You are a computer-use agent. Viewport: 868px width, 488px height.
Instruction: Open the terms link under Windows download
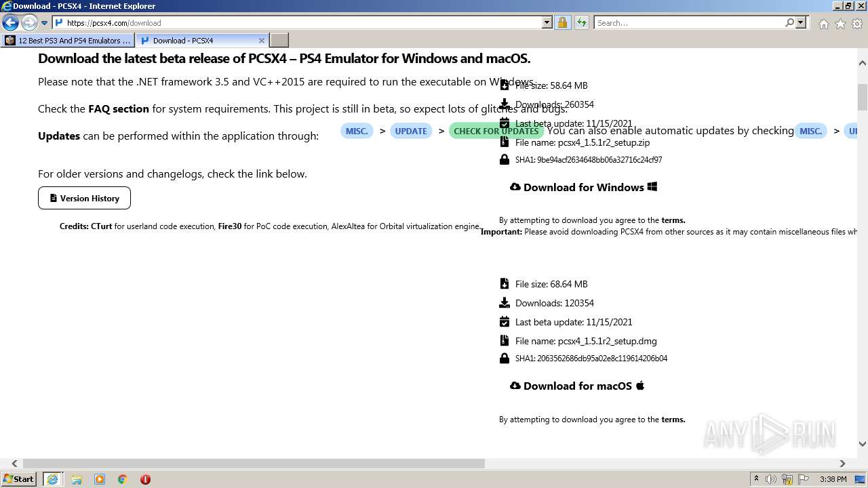pyautogui.click(x=673, y=220)
